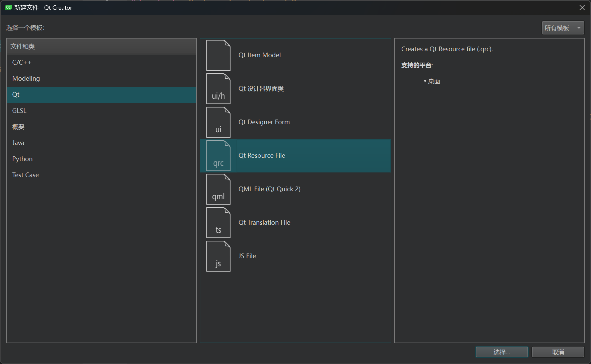
Task: Click the ui file icon for Designer Form
Action: [218, 122]
